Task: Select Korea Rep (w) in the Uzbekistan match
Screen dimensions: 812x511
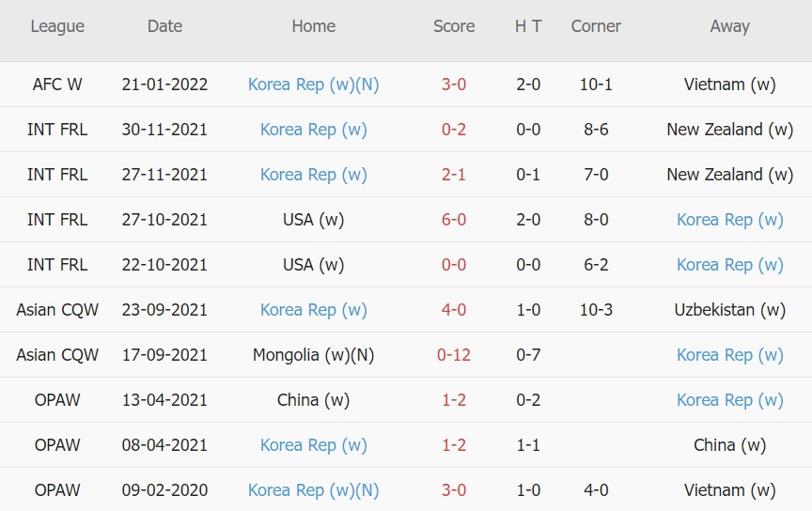Action: 313,310
